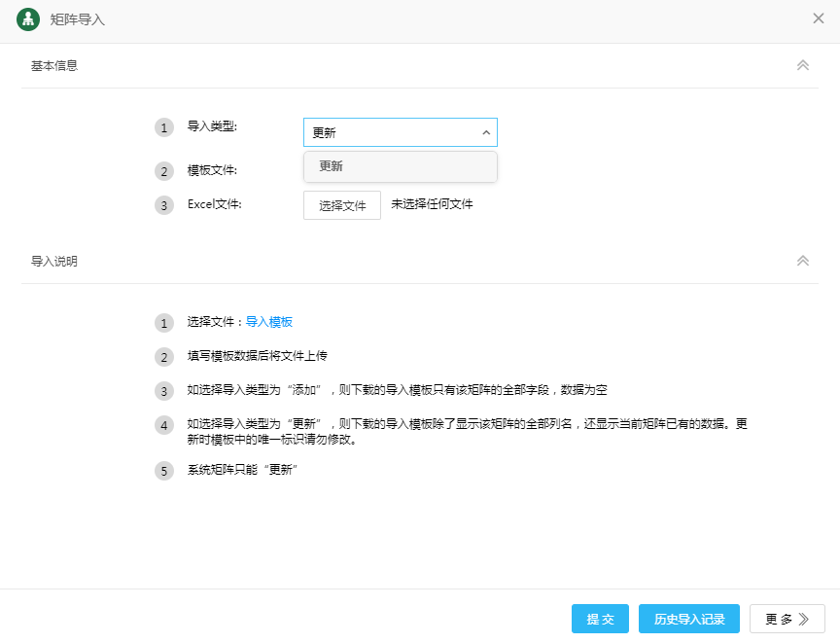
Task: Click step badge 2 beside 填写模板数据后将文件上传
Action: click(163, 357)
